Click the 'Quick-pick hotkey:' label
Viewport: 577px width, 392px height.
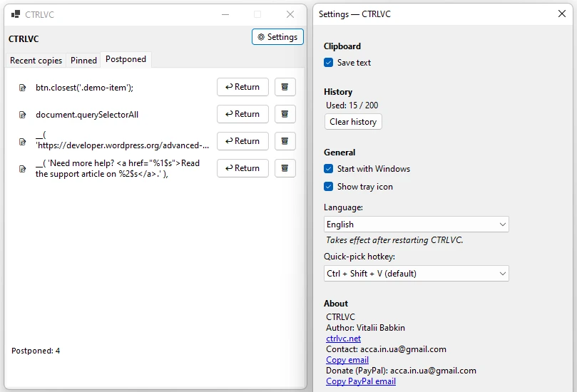click(359, 257)
